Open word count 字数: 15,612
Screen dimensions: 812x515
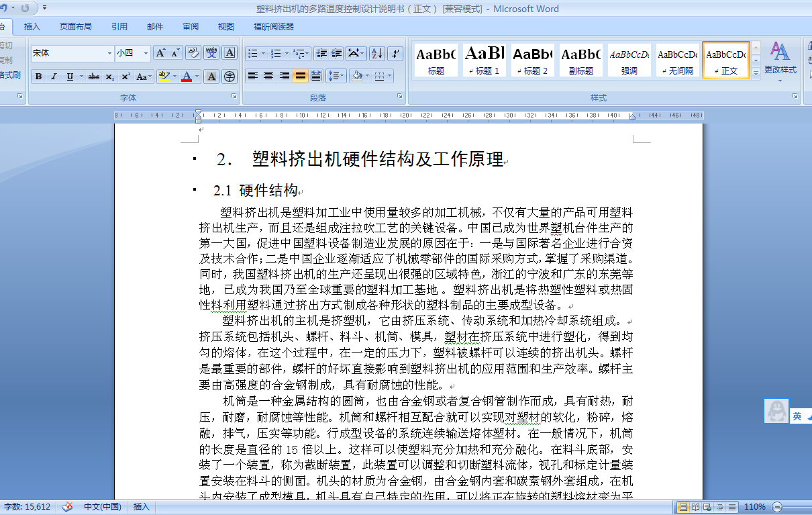point(28,507)
